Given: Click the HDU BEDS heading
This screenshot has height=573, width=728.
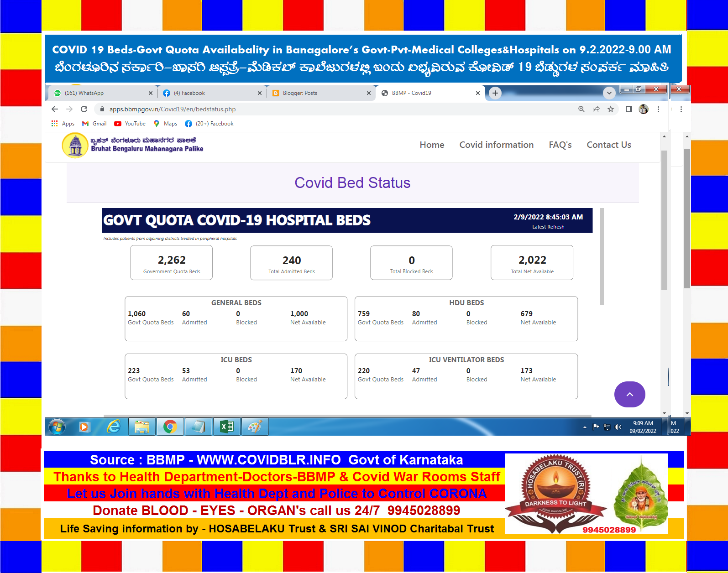Looking at the screenshot, I should coord(466,303).
